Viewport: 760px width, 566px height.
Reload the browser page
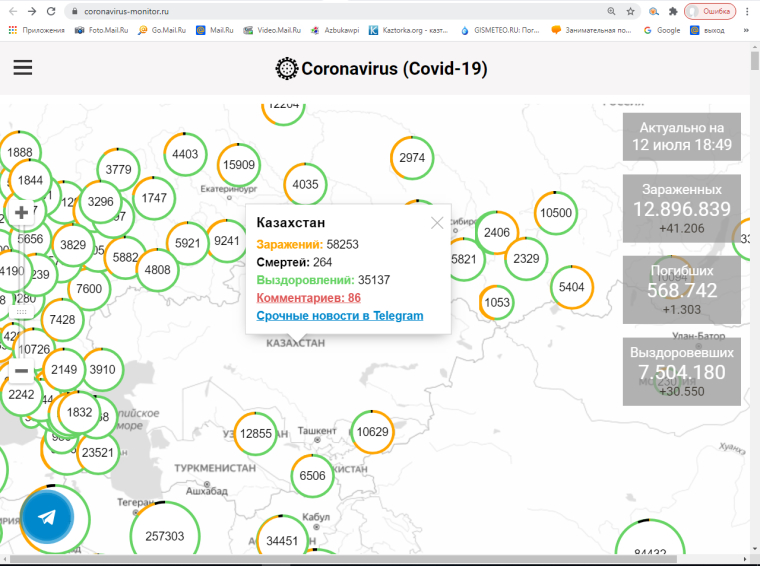pyautogui.click(x=52, y=11)
